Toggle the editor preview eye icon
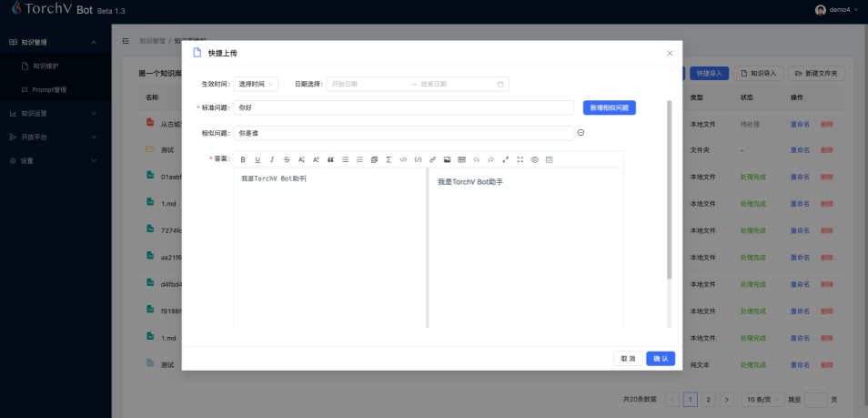868x418 pixels. (x=535, y=159)
